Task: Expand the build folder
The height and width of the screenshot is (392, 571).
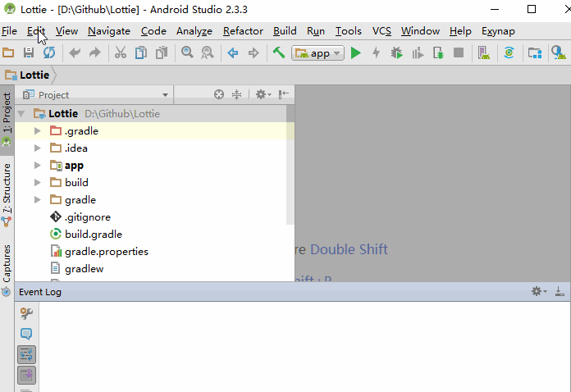Action: tap(38, 182)
